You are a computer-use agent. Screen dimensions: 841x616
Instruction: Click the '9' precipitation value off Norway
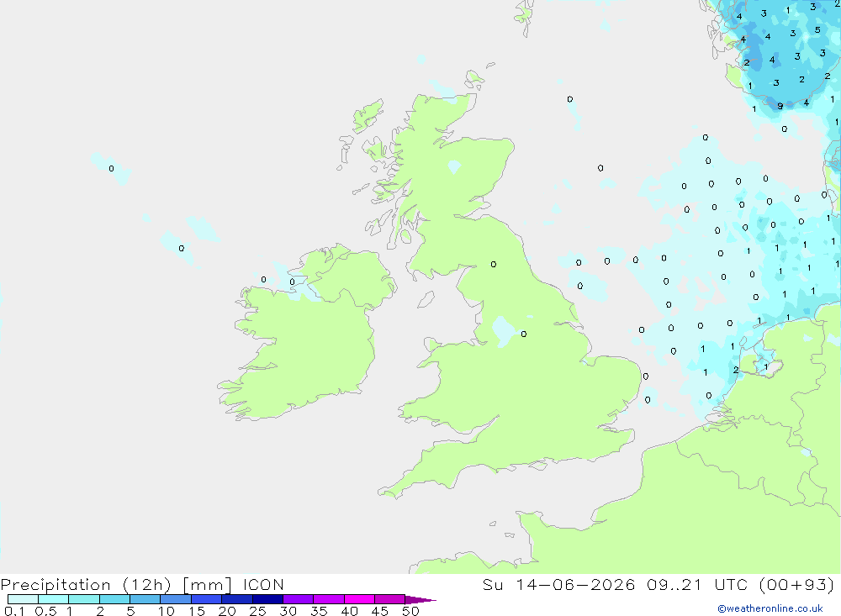click(780, 106)
